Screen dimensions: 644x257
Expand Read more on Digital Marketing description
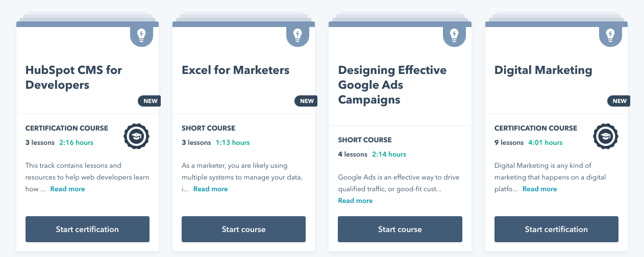click(539, 189)
